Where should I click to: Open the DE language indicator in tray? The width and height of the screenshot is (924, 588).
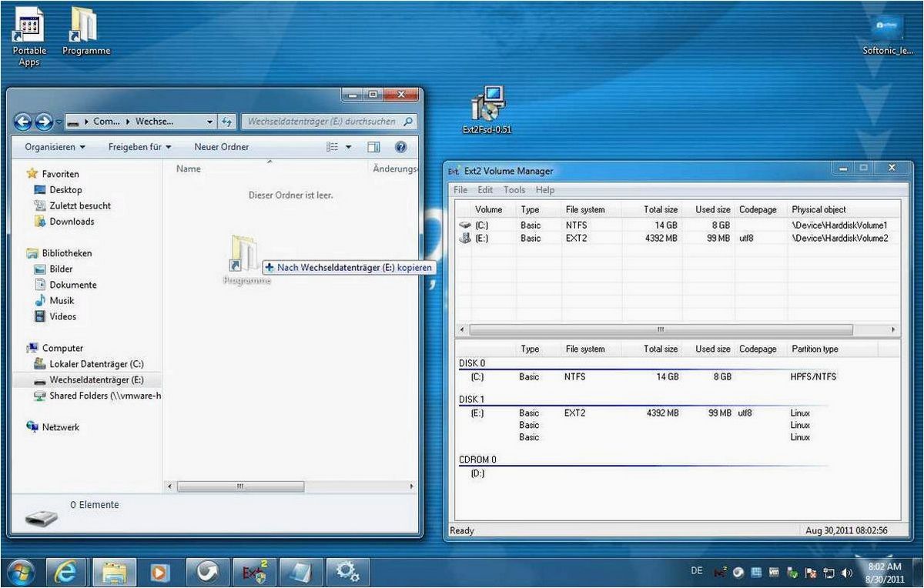(697, 571)
